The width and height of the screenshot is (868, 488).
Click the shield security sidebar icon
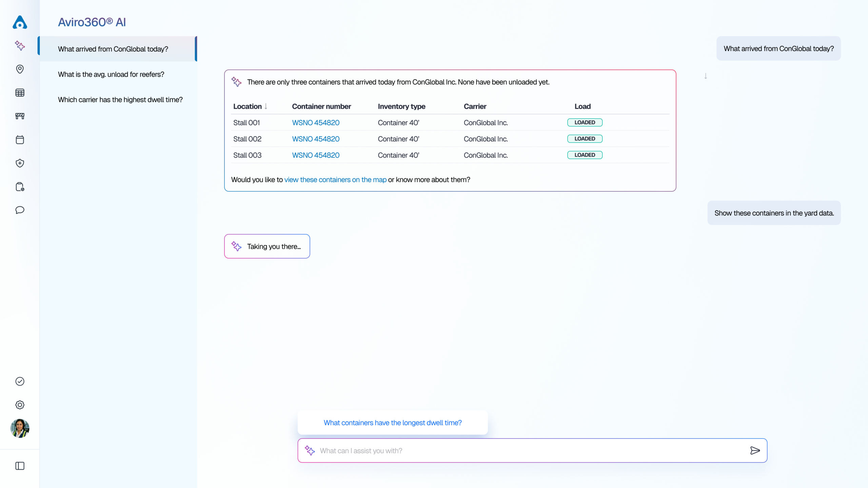20,163
